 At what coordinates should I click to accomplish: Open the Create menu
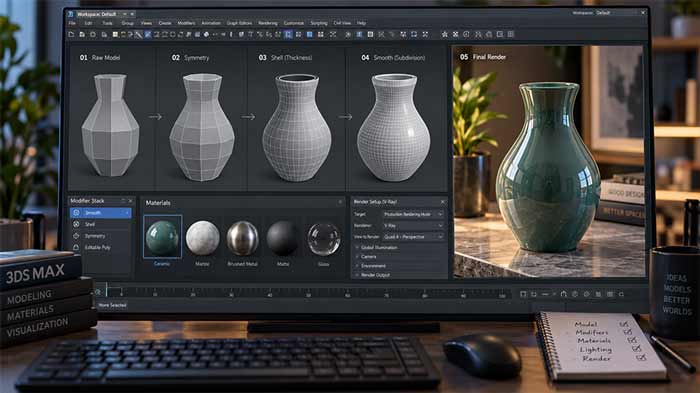tap(165, 23)
